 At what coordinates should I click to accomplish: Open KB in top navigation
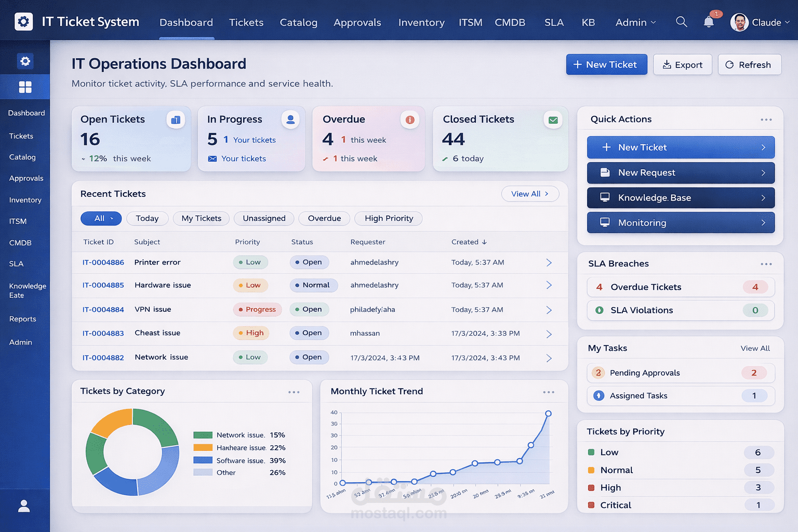588,22
